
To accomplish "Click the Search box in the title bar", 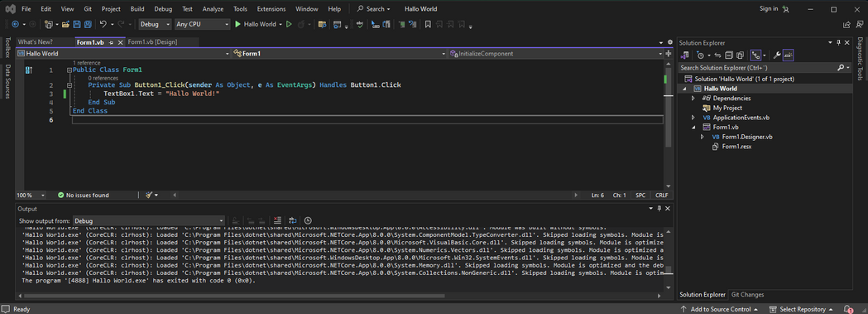I will [x=373, y=9].
